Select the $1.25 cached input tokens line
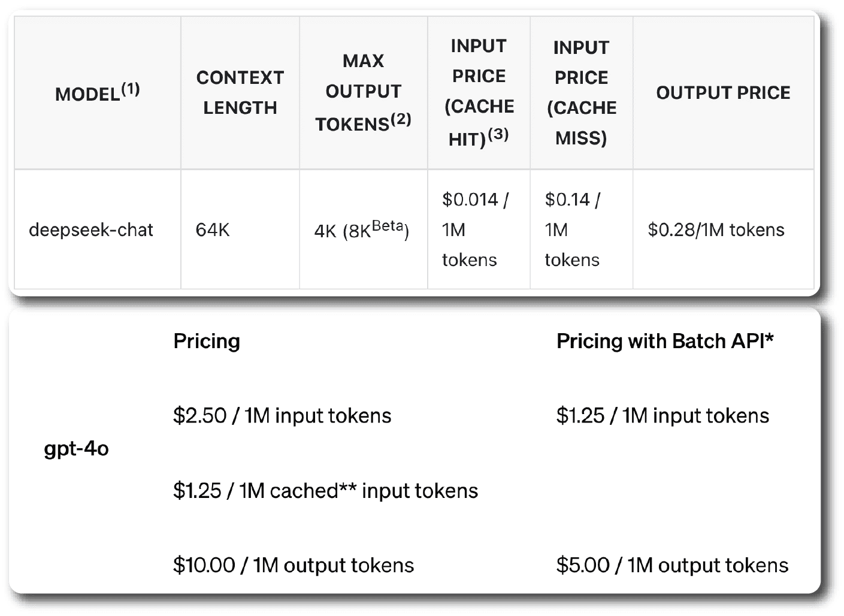This screenshot has height=616, width=844. [325, 491]
